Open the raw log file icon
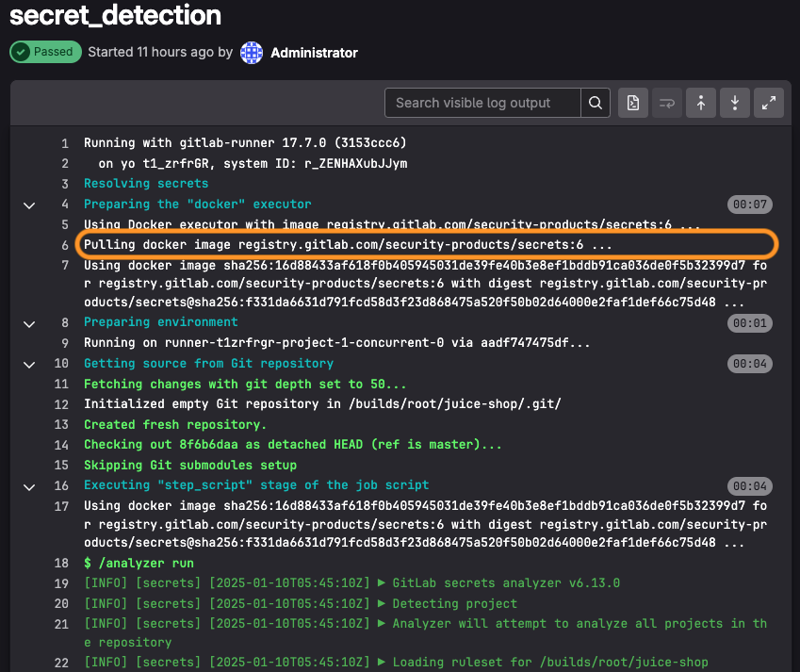Screen dimensions: 800x672 coord(633,103)
